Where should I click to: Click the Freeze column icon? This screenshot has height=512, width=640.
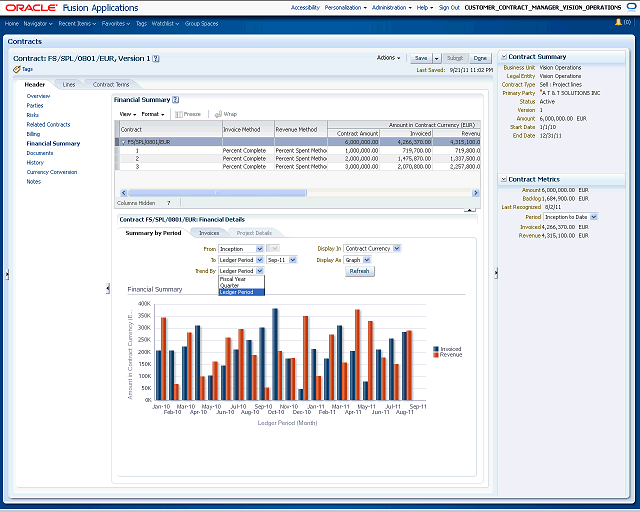coord(178,114)
